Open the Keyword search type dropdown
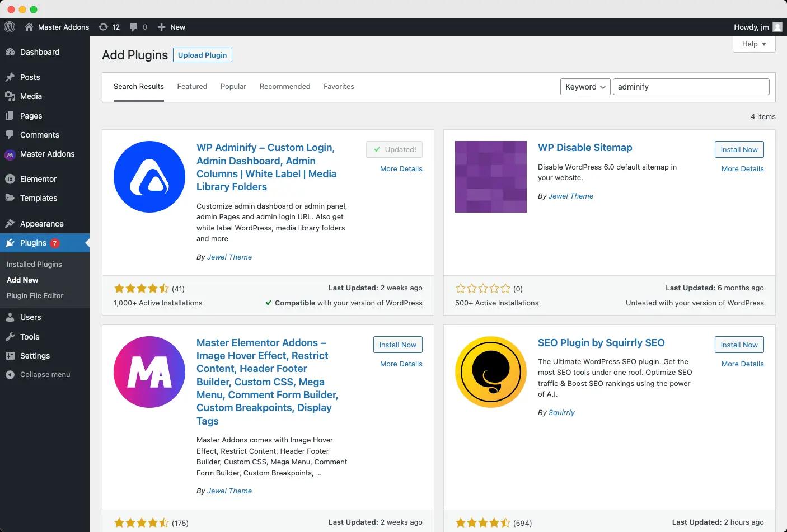 click(585, 87)
